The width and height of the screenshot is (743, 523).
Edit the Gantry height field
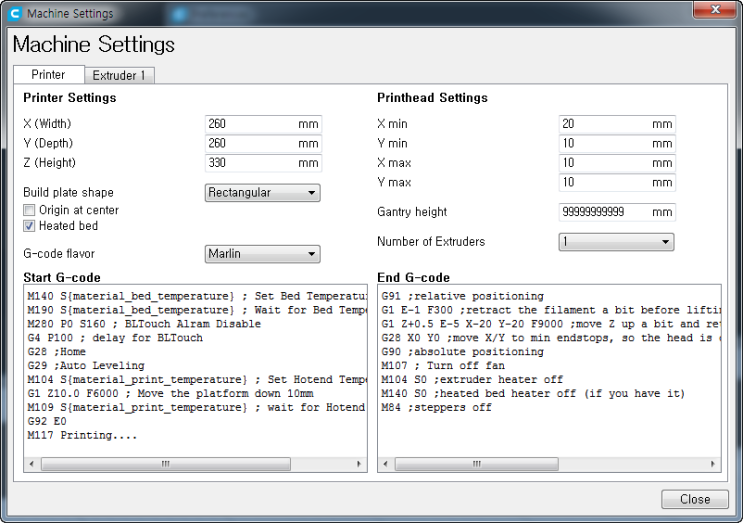point(617,212)
